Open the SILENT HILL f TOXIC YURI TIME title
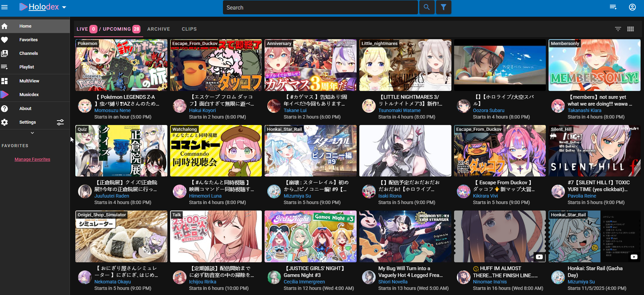Image resolution: width=644 pixels, height=295 pixels. 599,186
